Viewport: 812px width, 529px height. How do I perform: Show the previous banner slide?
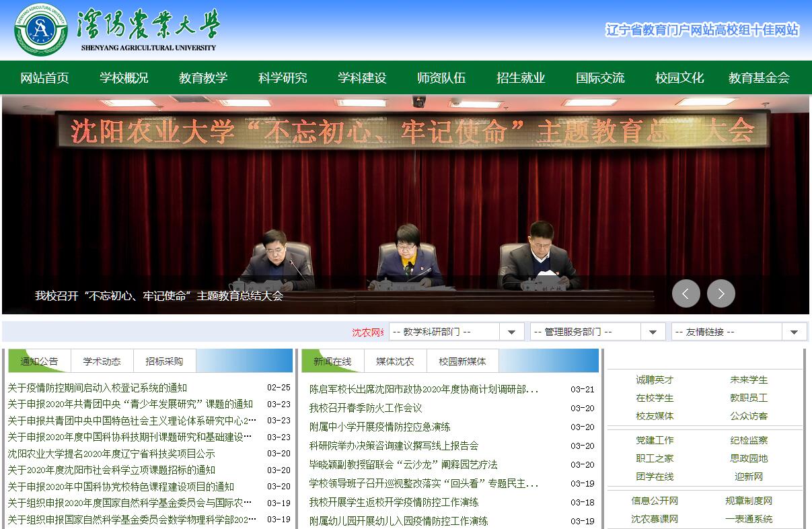(686, 293)
